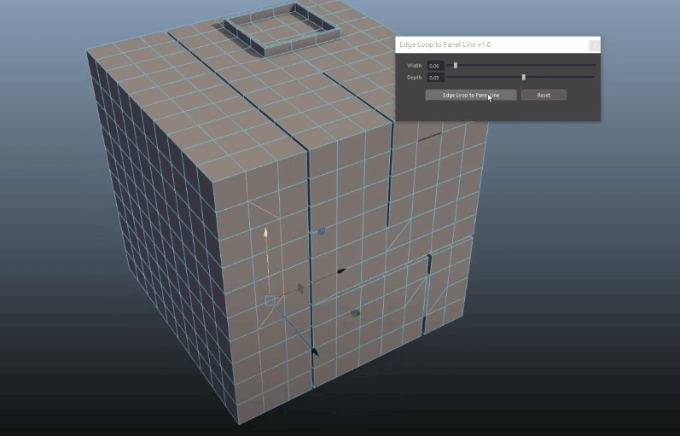Close the Edge Loop to Panel Line dialog

594,45
